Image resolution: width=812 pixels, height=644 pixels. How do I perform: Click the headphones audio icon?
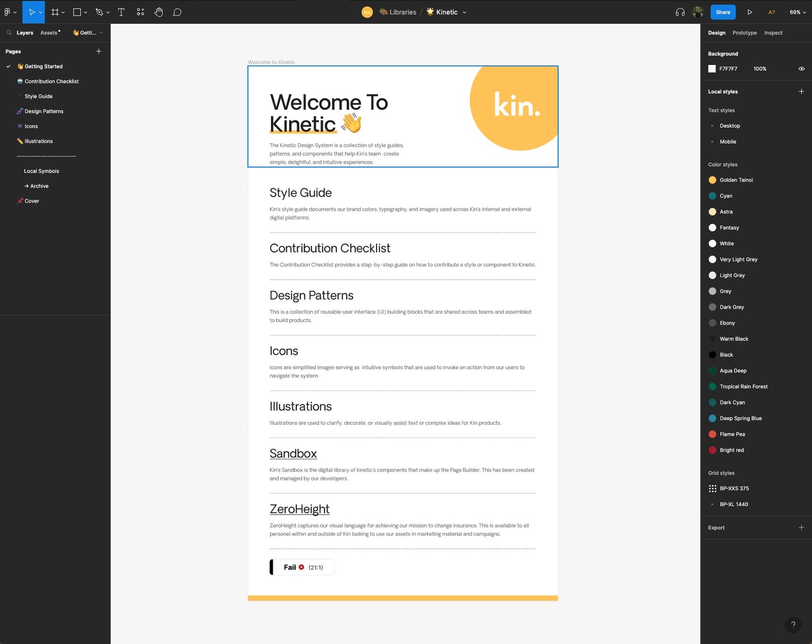(x=680, y=12)
